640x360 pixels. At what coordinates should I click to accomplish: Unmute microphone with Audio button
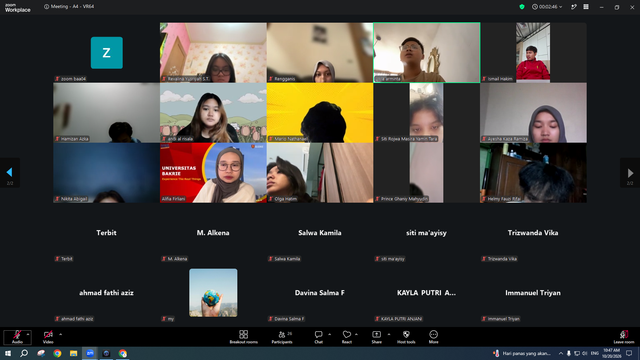coord(17,337)
